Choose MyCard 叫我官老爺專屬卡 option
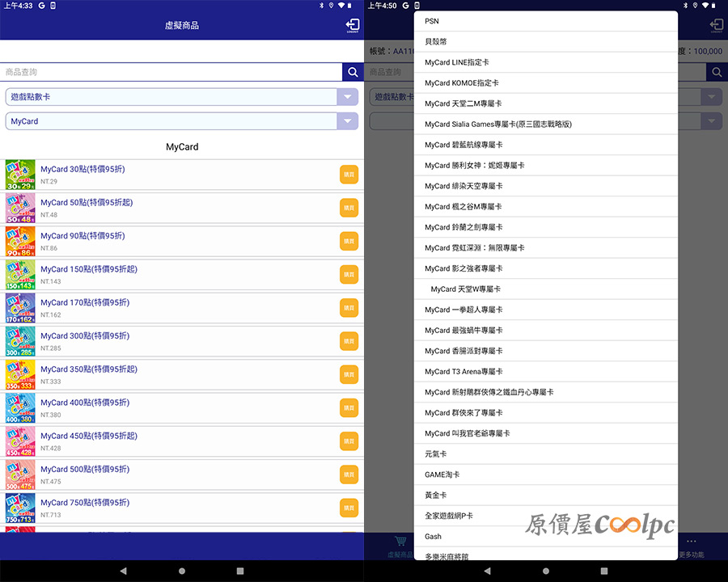 click(545, 433)
